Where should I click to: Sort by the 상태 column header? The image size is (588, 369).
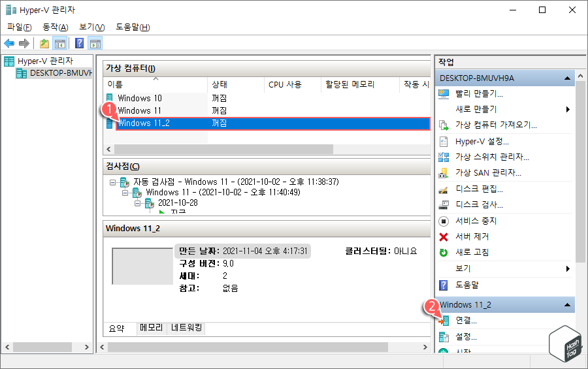tap(235, 85)
